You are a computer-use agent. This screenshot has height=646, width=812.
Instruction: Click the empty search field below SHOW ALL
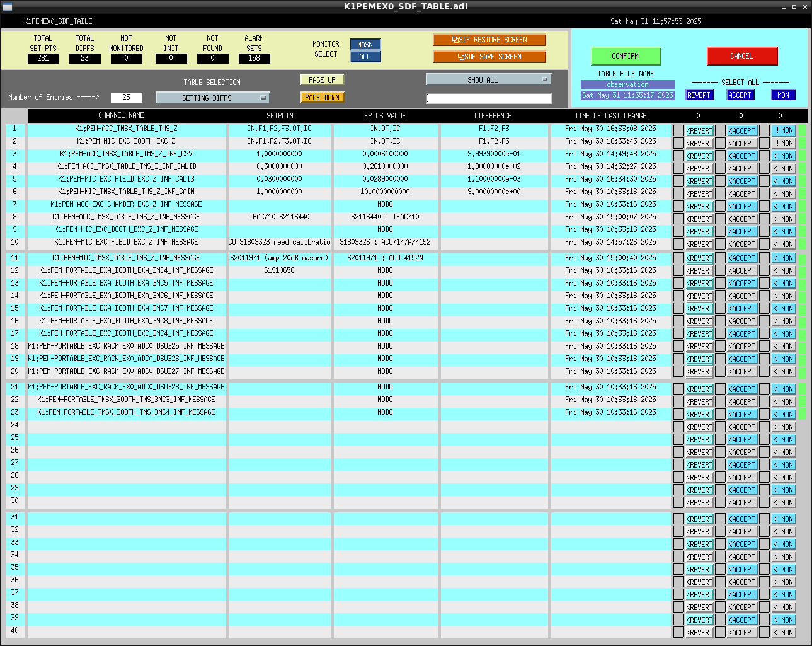488,98
